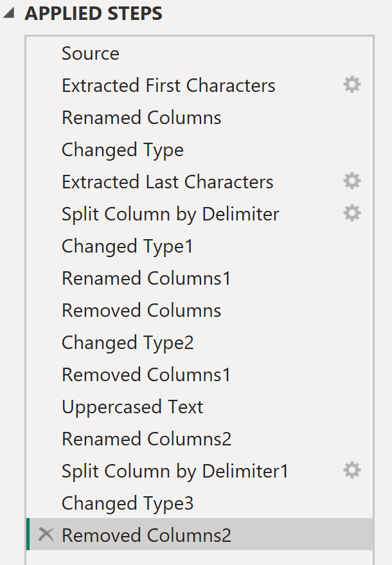Select the first Renamed Columns step
392x565 pixels.
coord(141,118)
